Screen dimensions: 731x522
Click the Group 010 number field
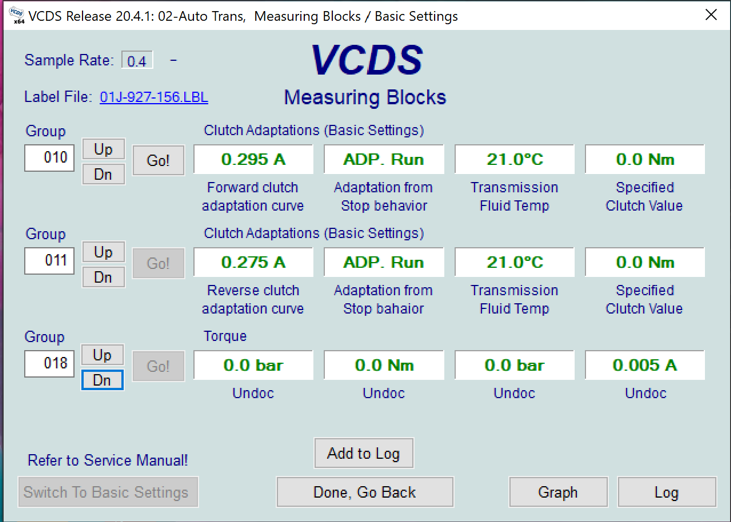(49, 158)
